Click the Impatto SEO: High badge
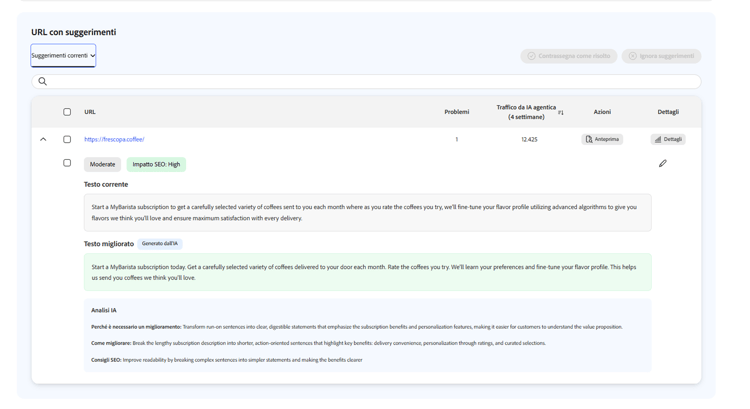This screenshot has width=750, height=409. point(156,164)
